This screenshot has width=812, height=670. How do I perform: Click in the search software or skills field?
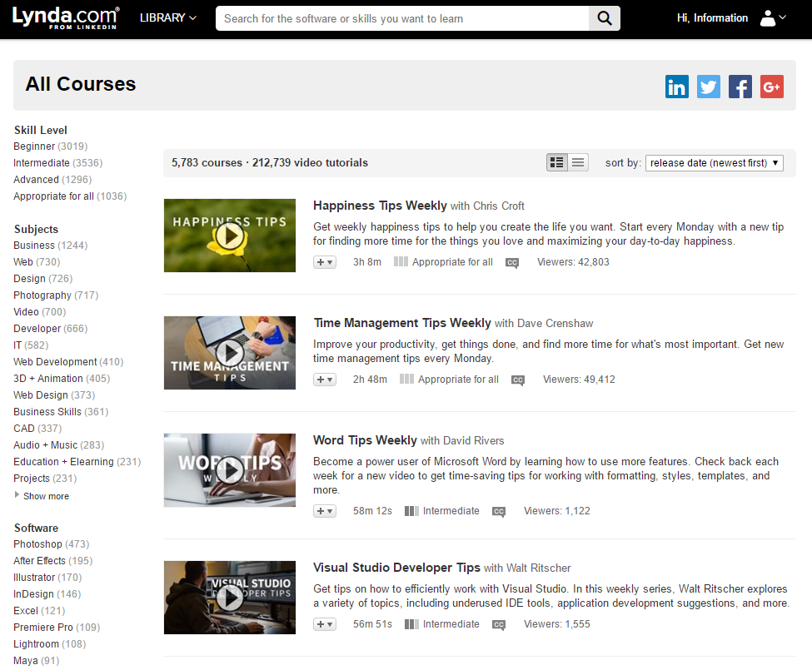click(x=402, y=18)
